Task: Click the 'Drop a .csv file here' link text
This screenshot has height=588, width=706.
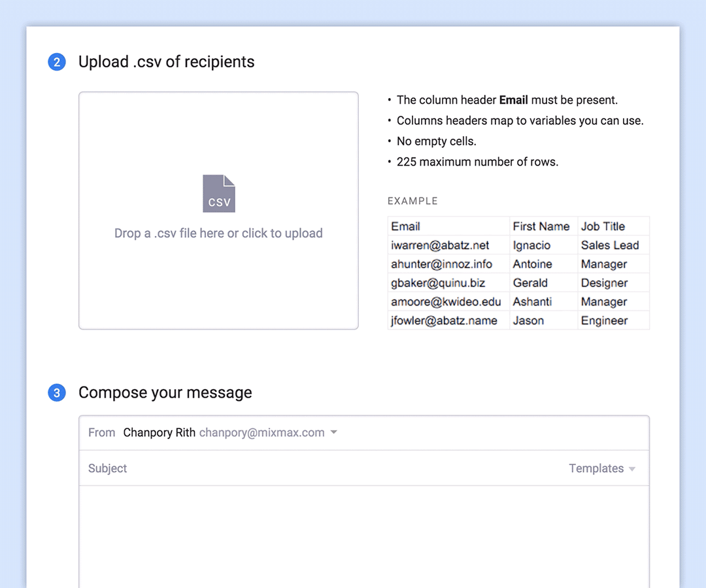Action: coord(218,233)
